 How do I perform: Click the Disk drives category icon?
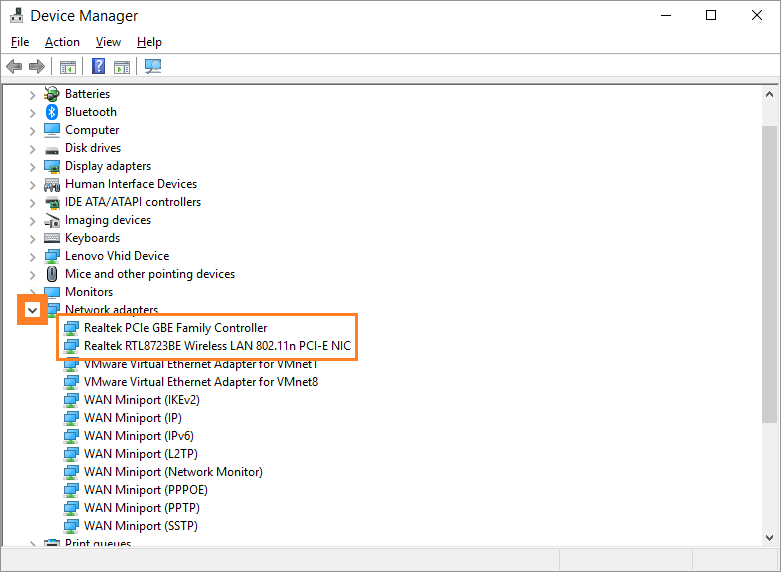point(52,149)
